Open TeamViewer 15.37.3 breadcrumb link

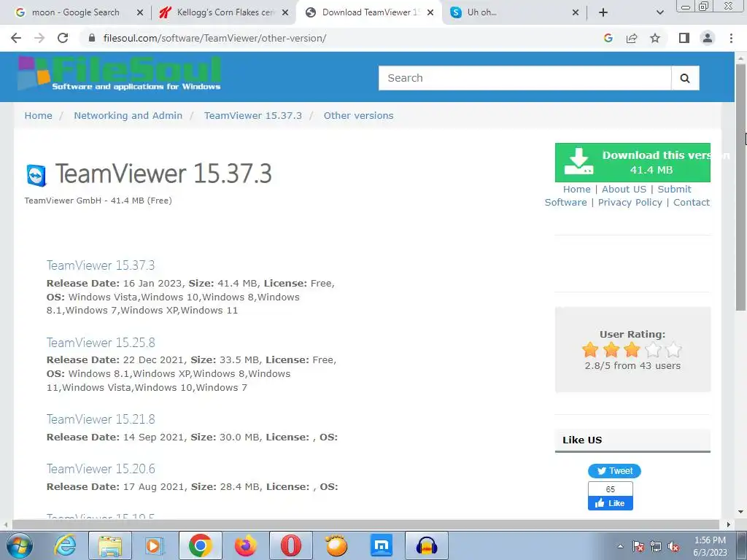point(253,116)
